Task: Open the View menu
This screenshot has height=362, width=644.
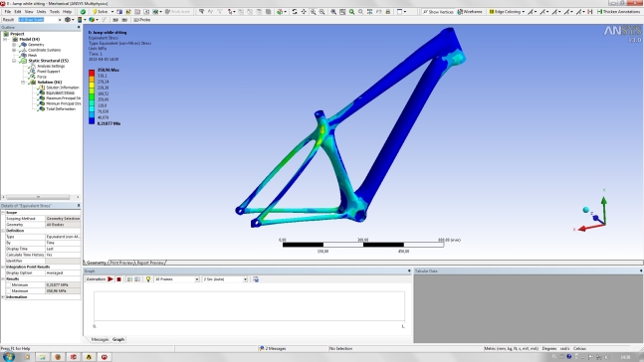Action: (x=29, y=12)
